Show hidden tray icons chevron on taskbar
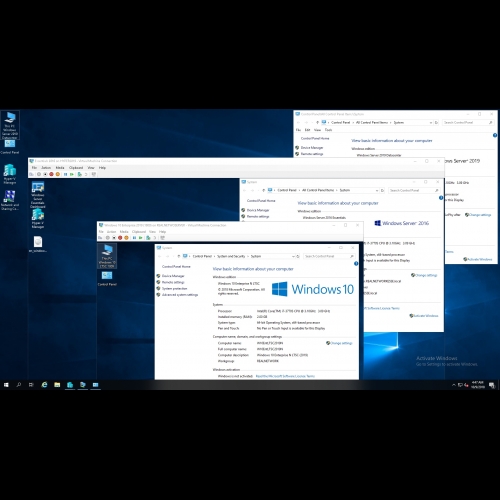 tap(454, 385)
